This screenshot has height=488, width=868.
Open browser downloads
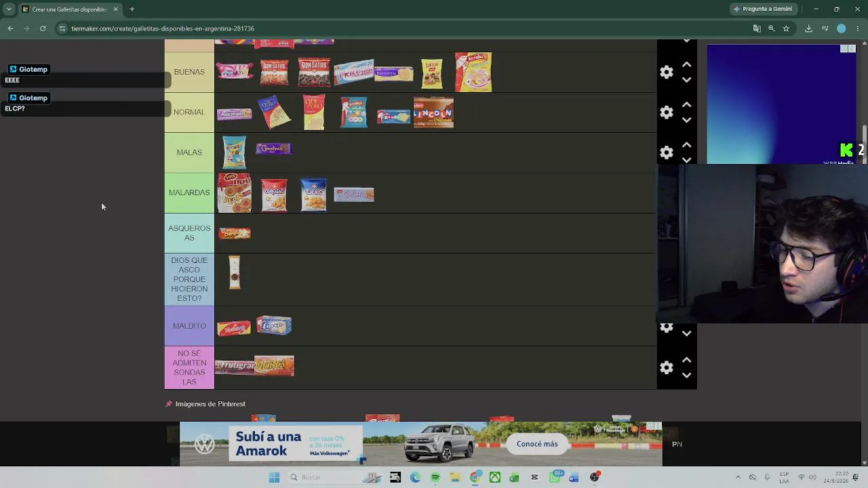click(x=808, y=28)
